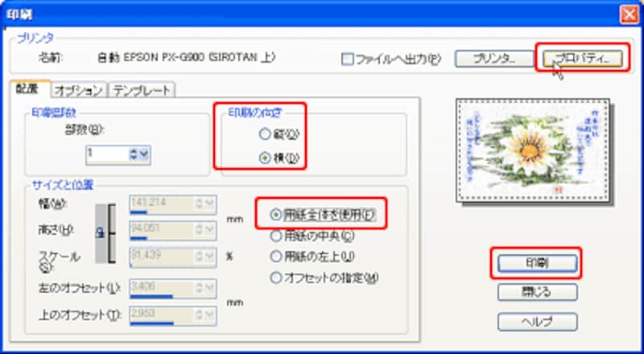The image size is (644, 354).
Task: Click the 部数 spinner arrows
Action: [134, 154]
